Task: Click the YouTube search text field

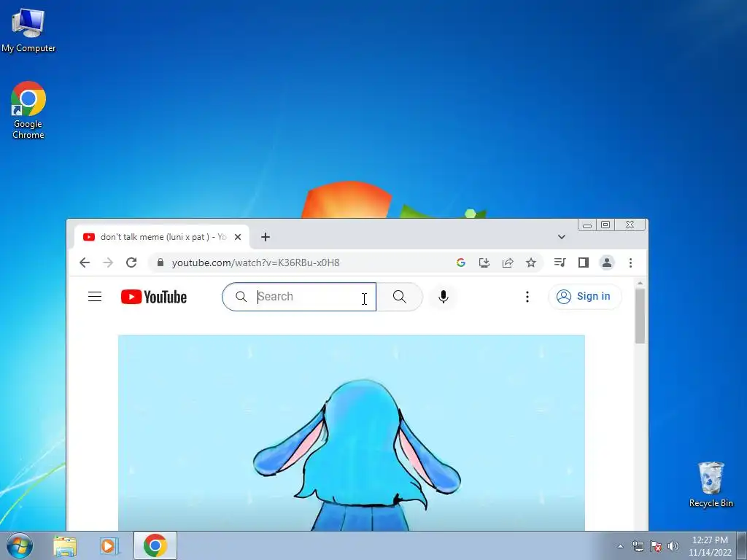Action: [x=299, y=297]
